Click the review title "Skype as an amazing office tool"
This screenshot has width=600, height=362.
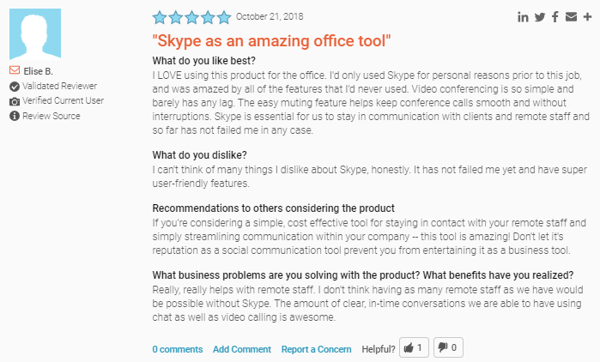[x=272, y=41]
